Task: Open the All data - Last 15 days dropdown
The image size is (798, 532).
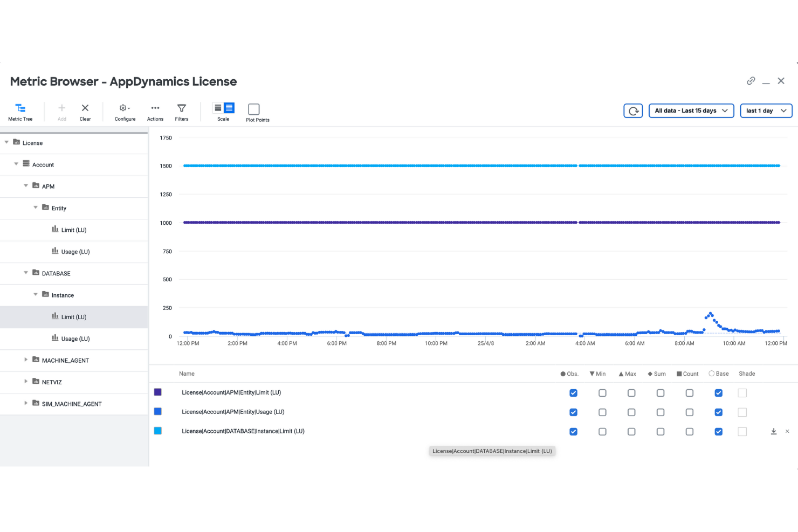Action: 691,110
